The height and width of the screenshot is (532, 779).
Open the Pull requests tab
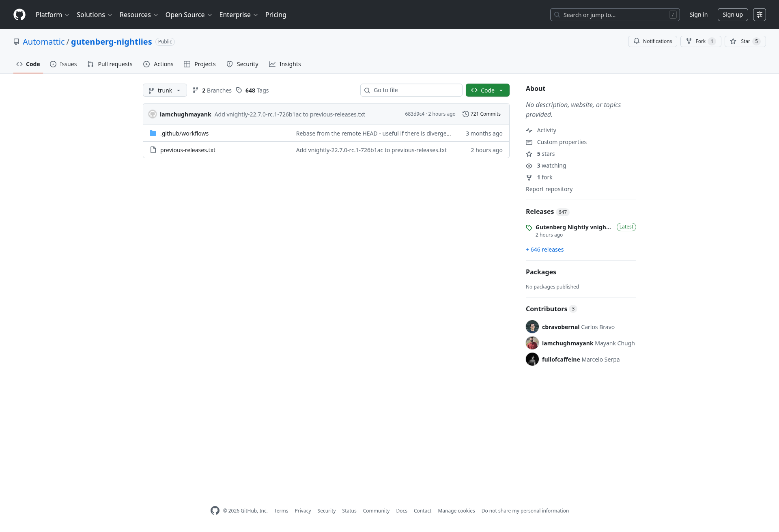tap(110, 64)
